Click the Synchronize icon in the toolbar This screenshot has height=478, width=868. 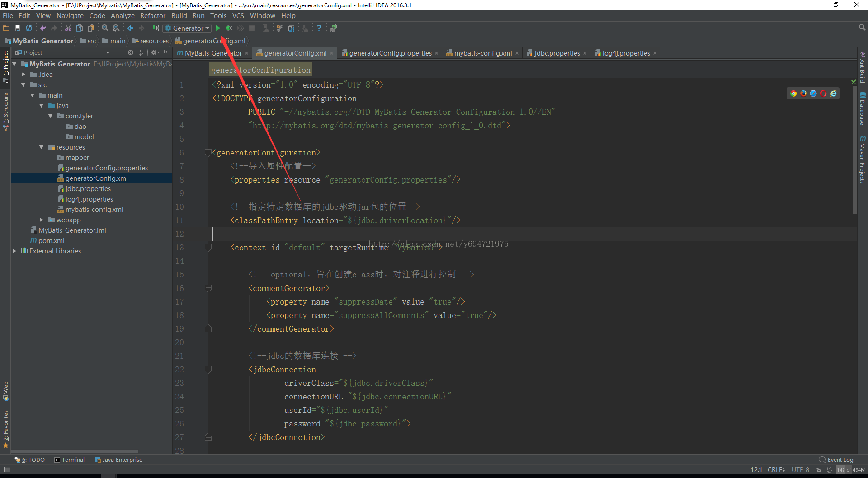(29, 28)
